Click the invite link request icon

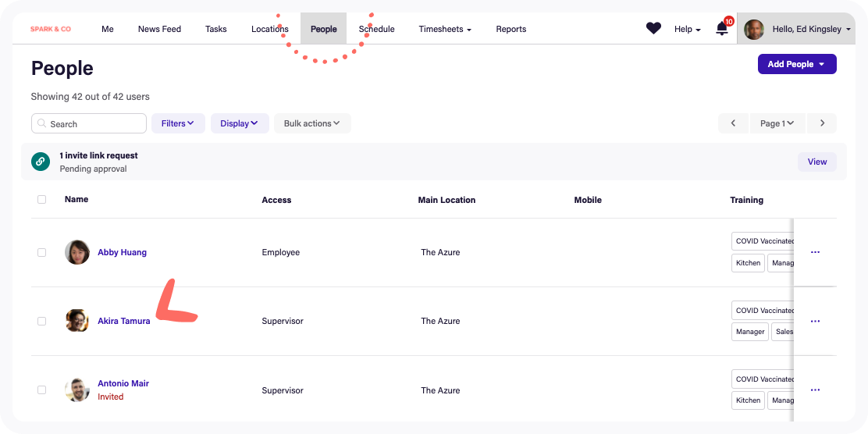[41, 162]
